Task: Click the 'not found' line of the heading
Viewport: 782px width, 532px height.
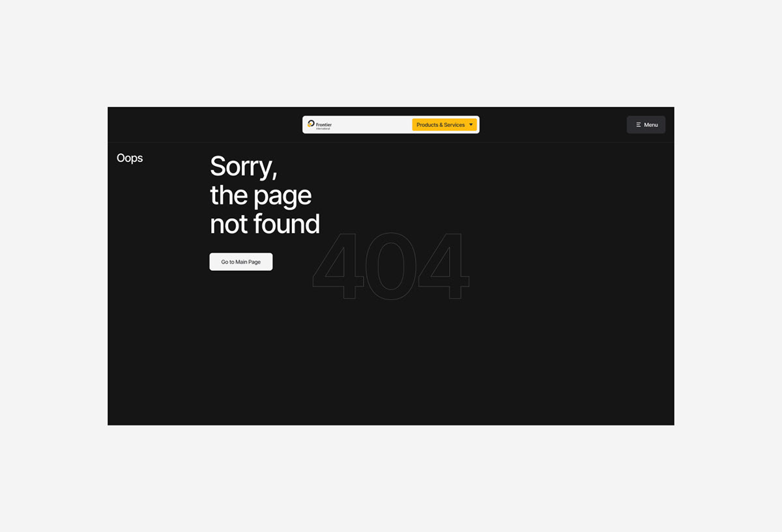Action: coord(265,224)
